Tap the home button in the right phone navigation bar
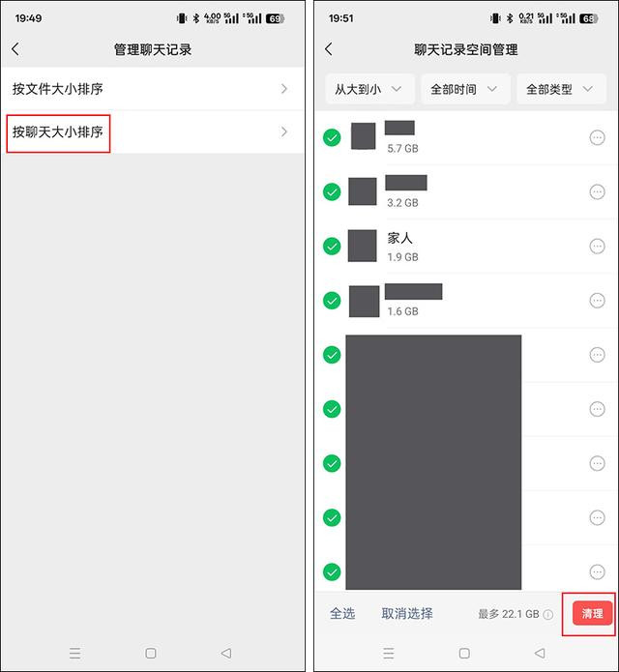This screenshot has height=672, width=619. pyautogui.click(x=464, y=653)
